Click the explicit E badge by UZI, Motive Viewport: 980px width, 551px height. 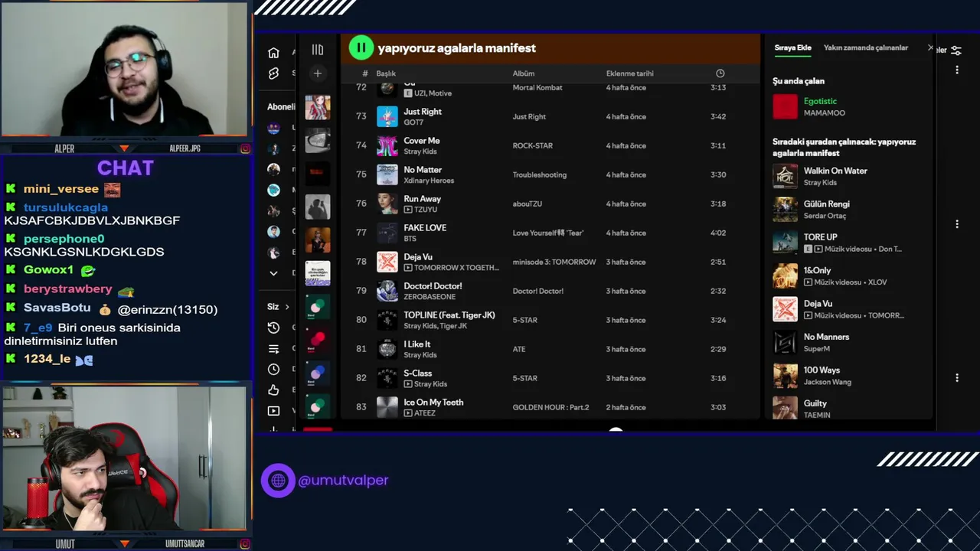[x=408, y=93]
